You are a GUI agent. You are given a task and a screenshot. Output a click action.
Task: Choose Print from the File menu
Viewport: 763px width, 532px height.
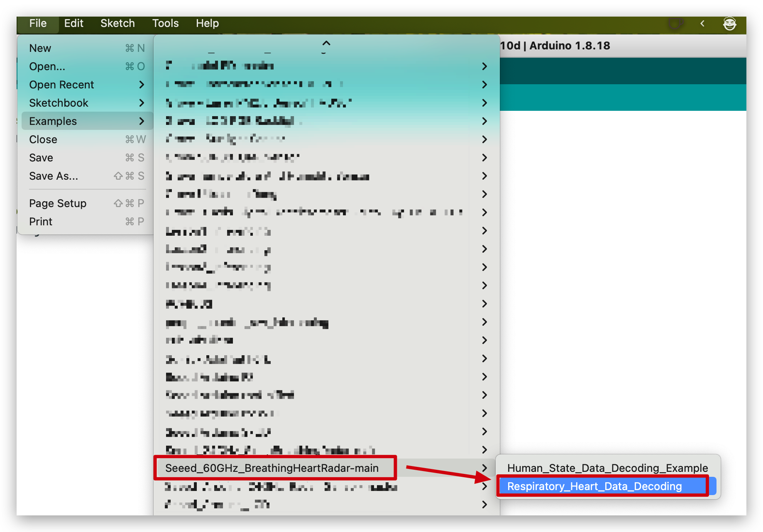click(86, 222)
